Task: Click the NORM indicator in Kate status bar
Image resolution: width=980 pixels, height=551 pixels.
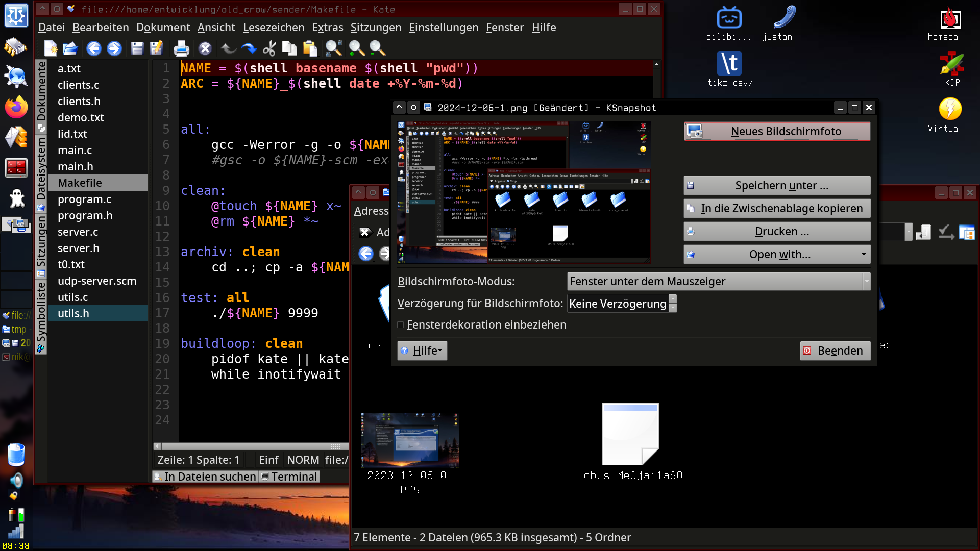Action: pos(303,460)
